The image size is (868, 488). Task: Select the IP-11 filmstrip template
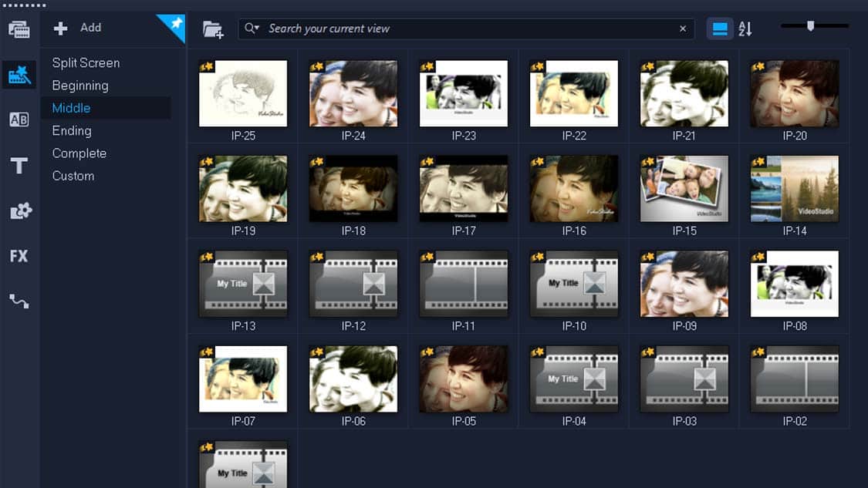pyautogui.click(x=464, y=284)
